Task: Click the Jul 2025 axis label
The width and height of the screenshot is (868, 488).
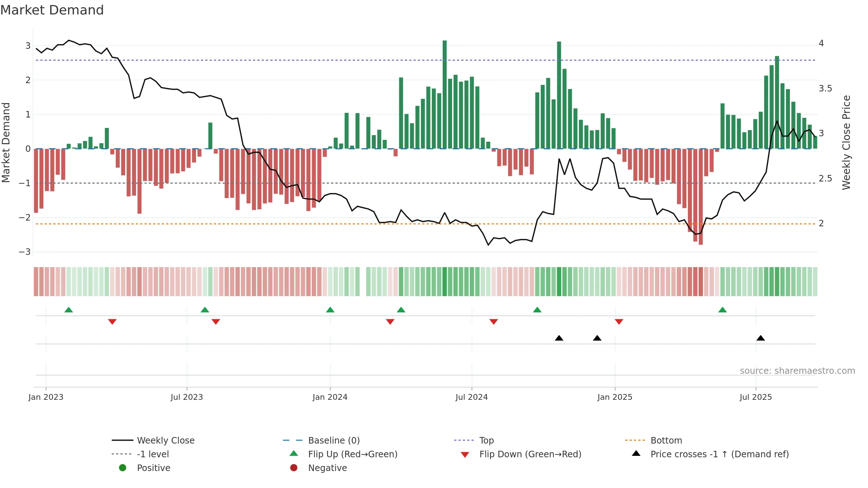Action: 756,397
